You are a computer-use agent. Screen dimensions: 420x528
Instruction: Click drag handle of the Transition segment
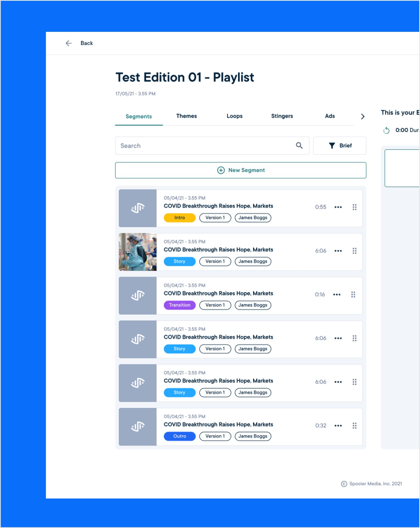[x=353, y=295]
